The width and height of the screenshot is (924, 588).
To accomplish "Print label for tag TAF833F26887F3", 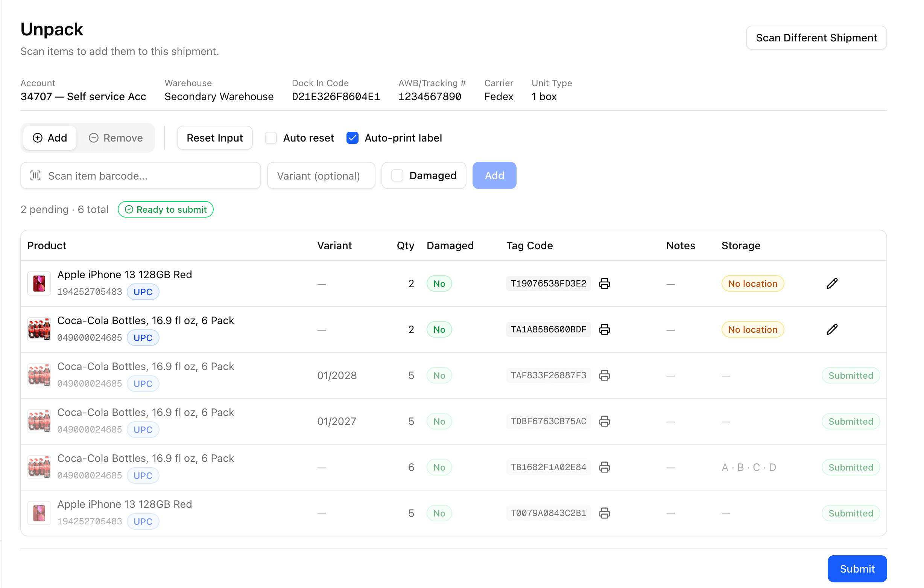I will point(604,375).
